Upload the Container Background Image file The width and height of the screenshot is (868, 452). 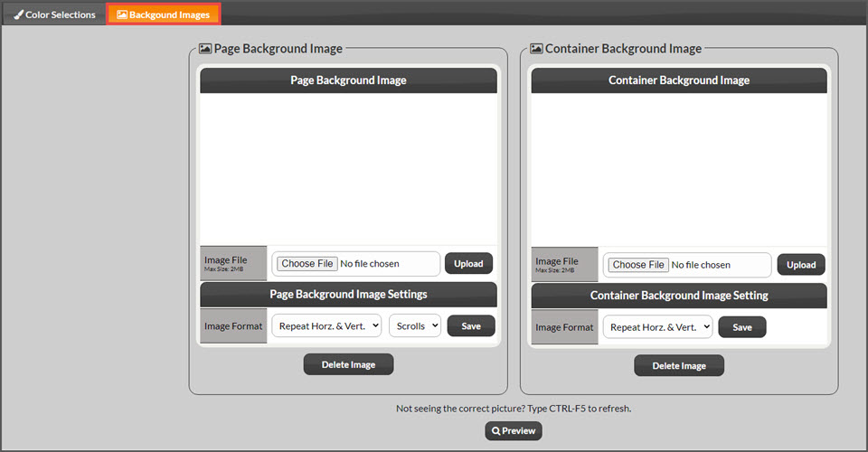(x=801, y=265)
